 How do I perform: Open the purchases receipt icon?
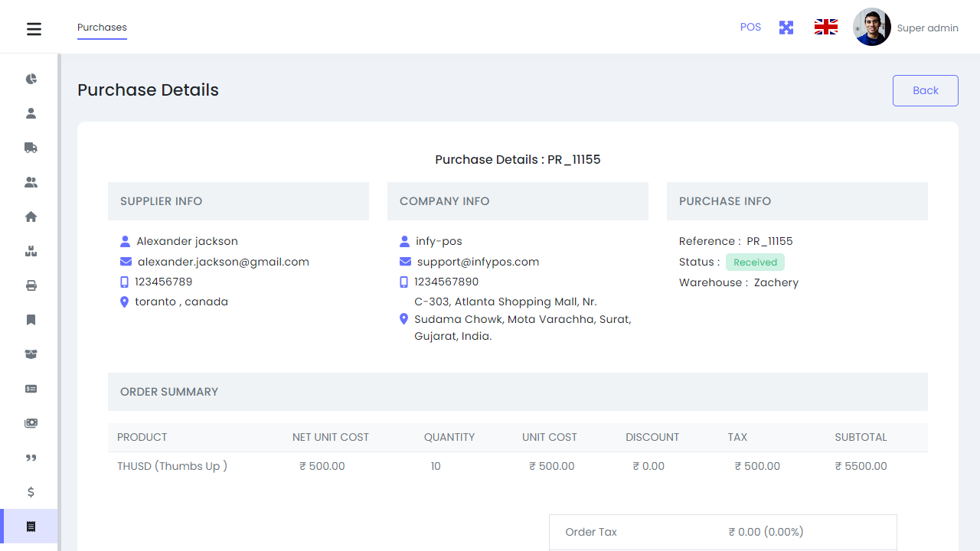(x=31, y=526)
